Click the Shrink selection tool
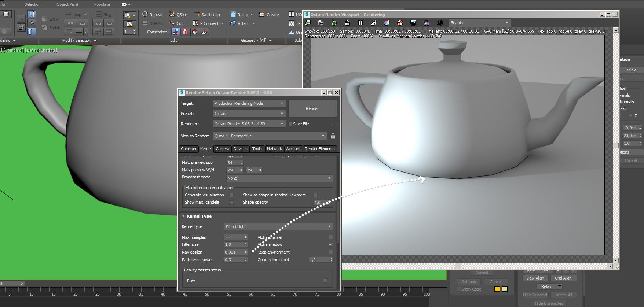The width and height of the screenshot is (644, 307). [51, 28]
